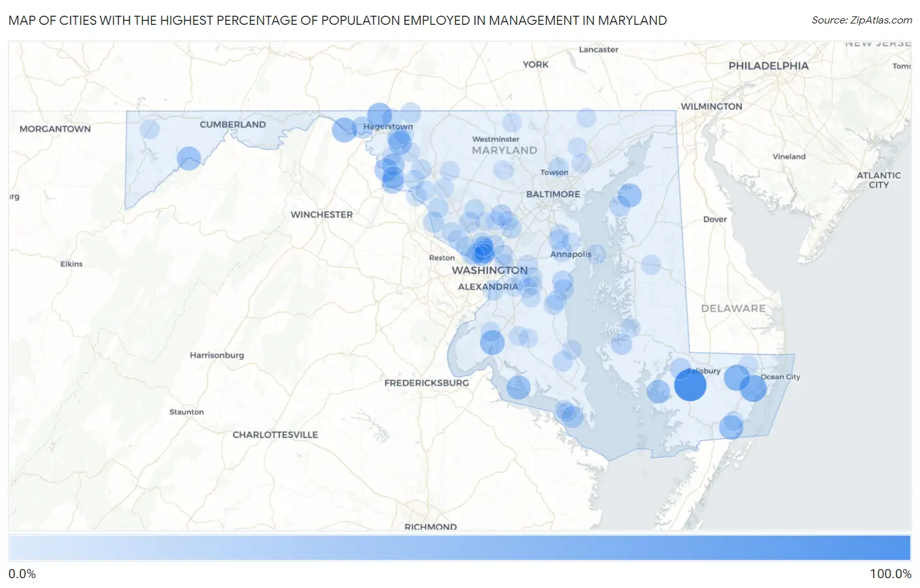Viewport: 920px width, 588px height.
Task: Click the WASHINGTON city label
Action: (x=489, y=270)
